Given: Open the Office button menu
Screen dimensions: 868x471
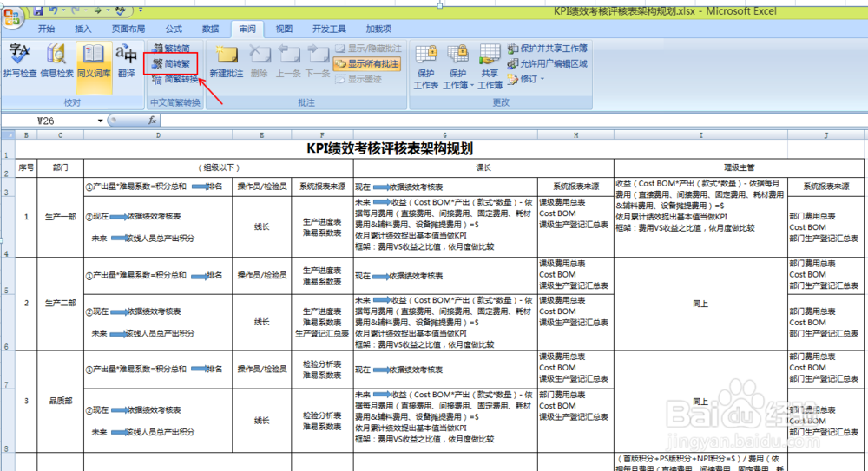Looking at the screenshot, I should coord(11,17).
